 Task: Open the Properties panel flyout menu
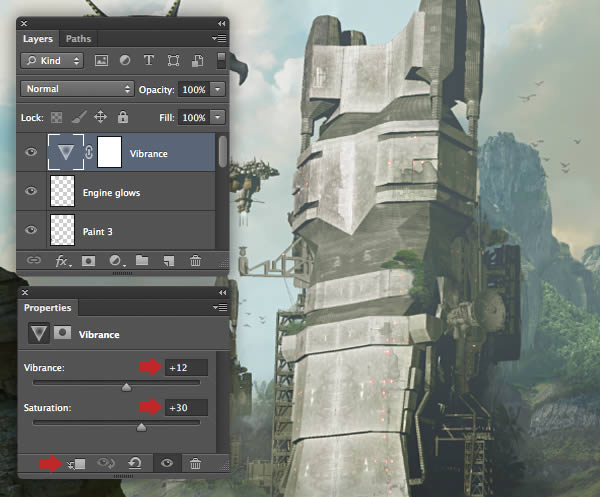click(x=220, y=307)
